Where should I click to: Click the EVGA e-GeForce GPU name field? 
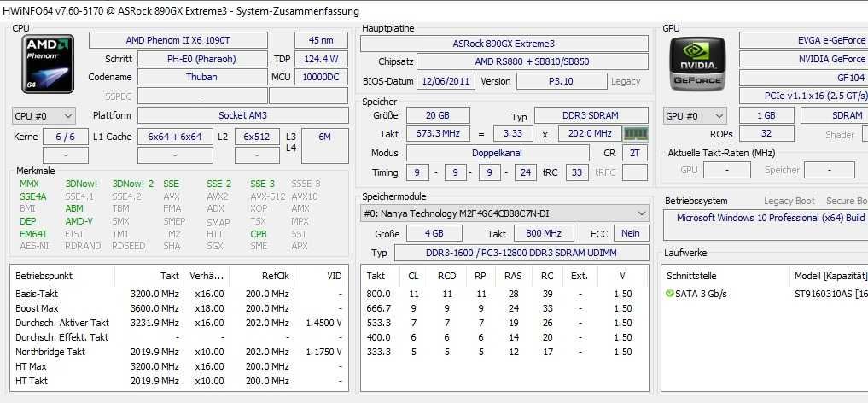[804, 40]
